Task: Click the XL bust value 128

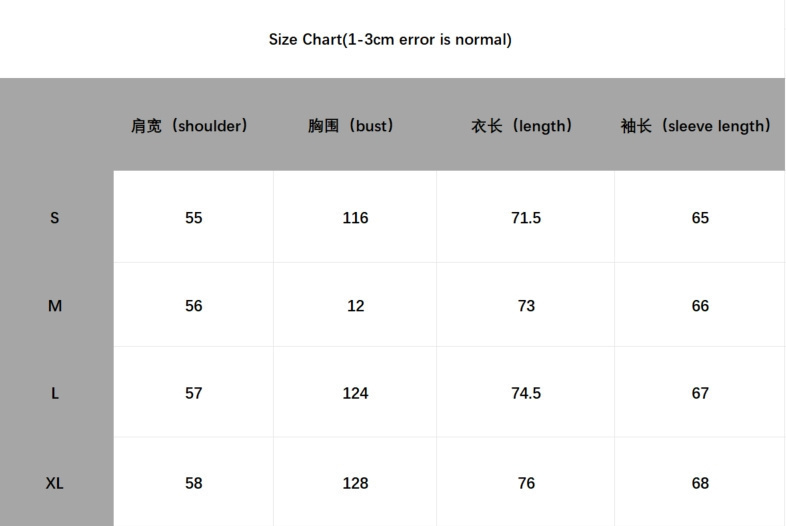Action: point(355,483)
